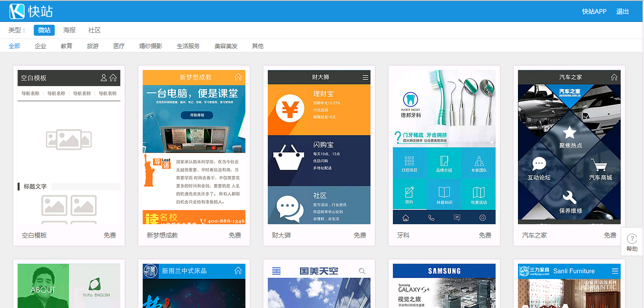Click the 标题文字 heading in blank template
644x308 pixels.
pyautogui.click(x=35, y=187)
